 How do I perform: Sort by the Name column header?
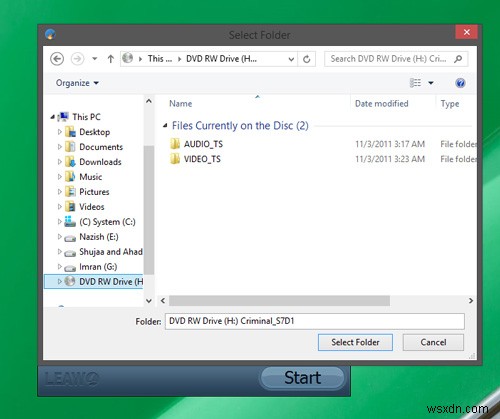(x=180, y=104)
